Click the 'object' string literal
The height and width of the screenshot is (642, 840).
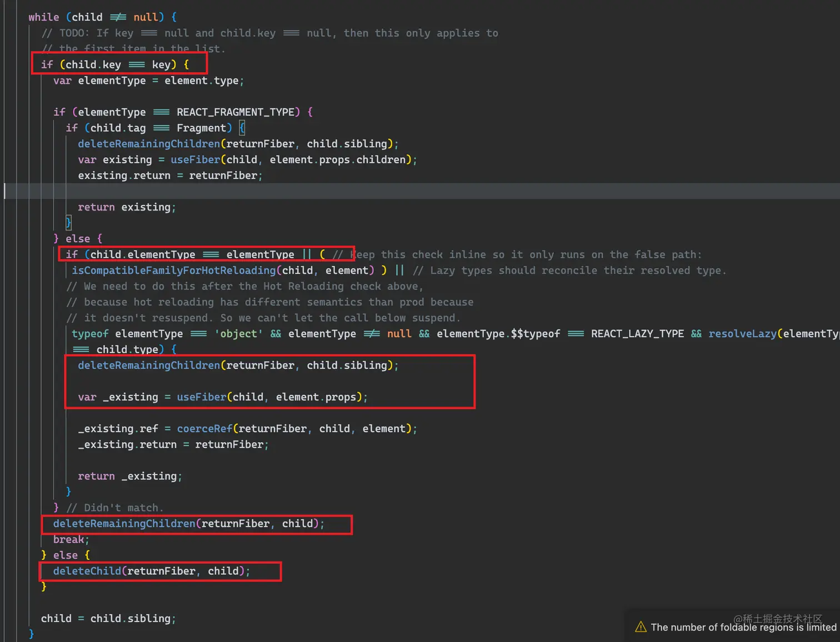[239, 334]
